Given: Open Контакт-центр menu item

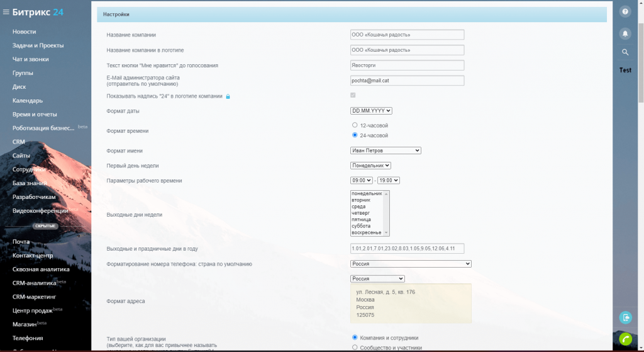Looking at the screenshot, I should (33, 256).
